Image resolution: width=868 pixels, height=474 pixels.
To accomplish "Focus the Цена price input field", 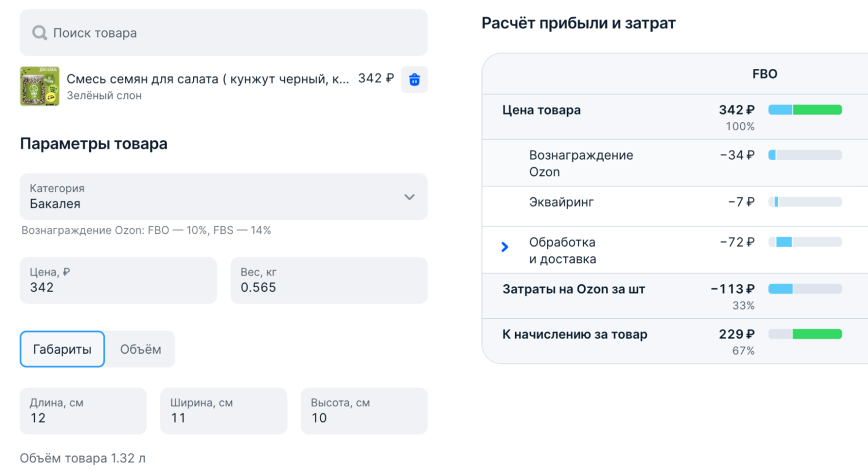I will [x=118, y=281].
